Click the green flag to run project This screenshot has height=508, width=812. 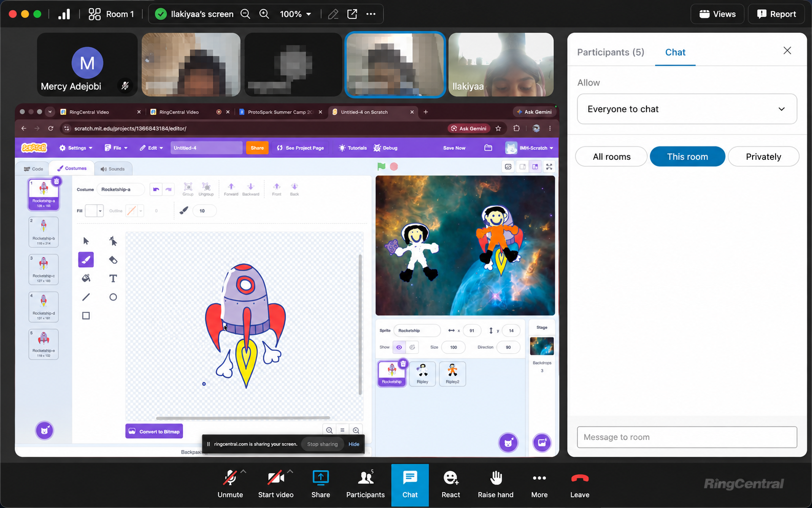381,166
